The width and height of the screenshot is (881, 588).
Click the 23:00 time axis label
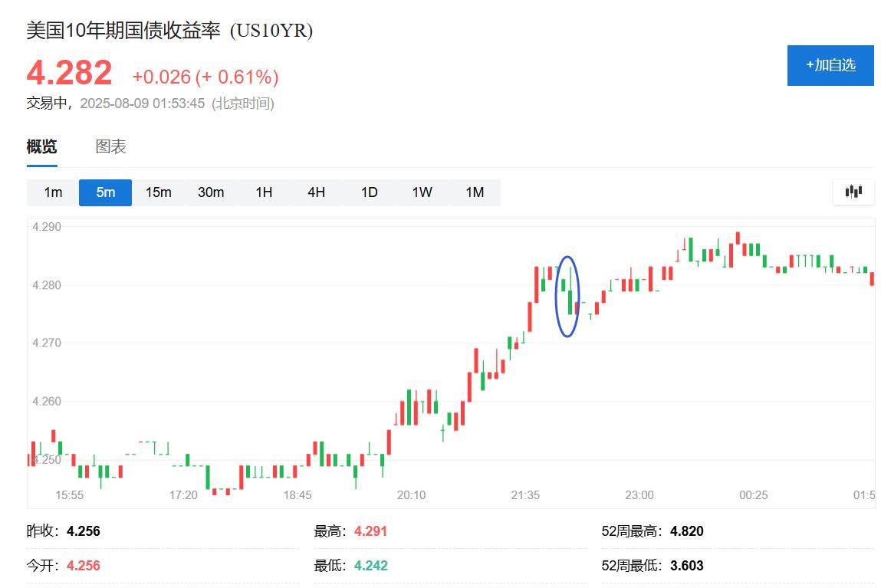pyautogui.click(x=639, y=495)
